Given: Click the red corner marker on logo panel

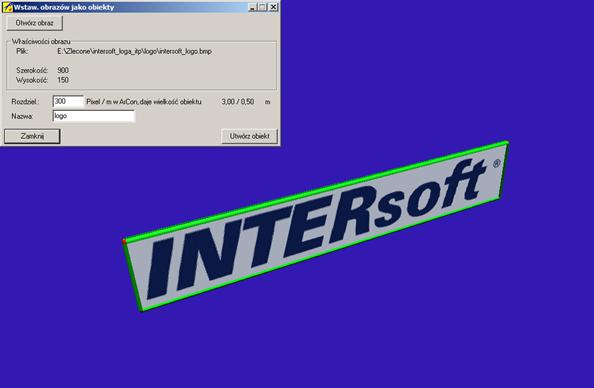Looking at the screenshot, I should (124, 241).
